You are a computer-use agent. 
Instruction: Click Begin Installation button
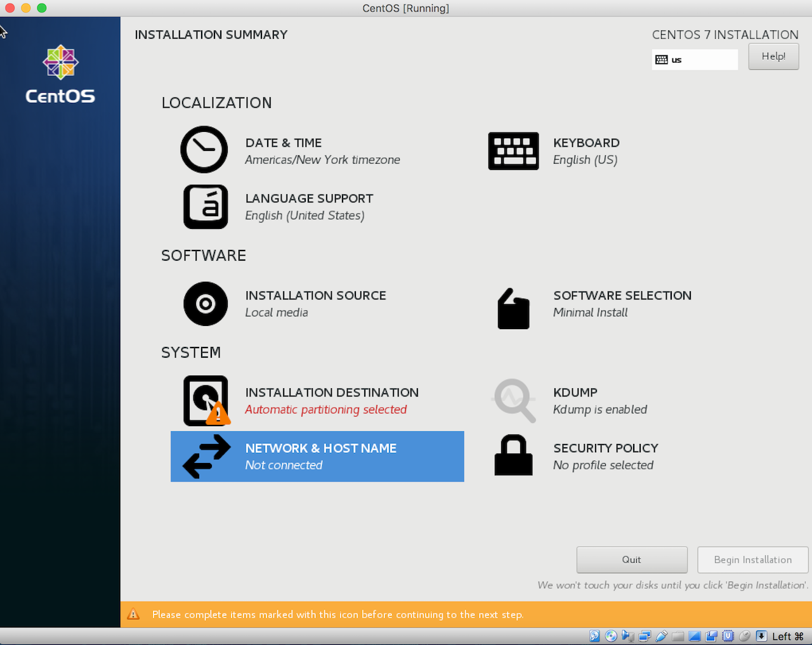[x=753, y=559]
